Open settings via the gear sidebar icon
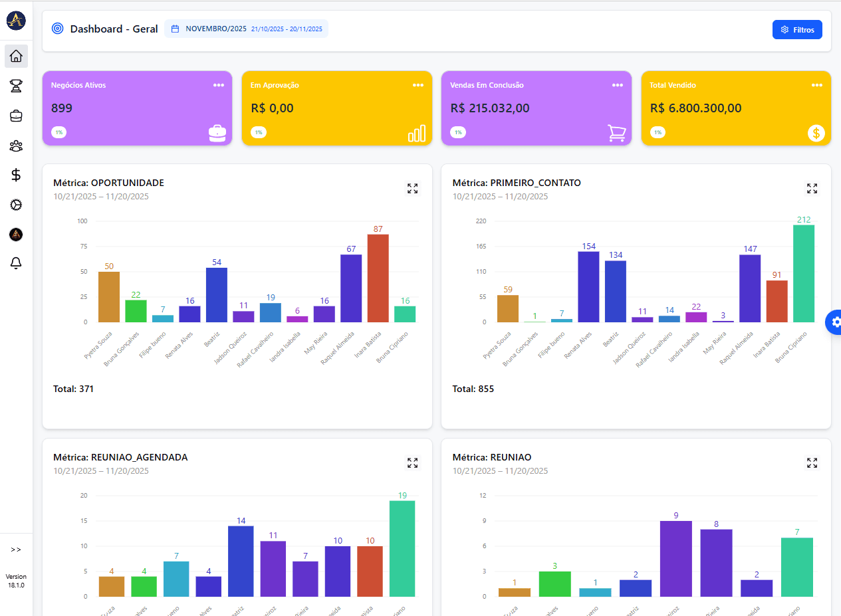This screenshot has height=616, width=841. tap(15, 205)
